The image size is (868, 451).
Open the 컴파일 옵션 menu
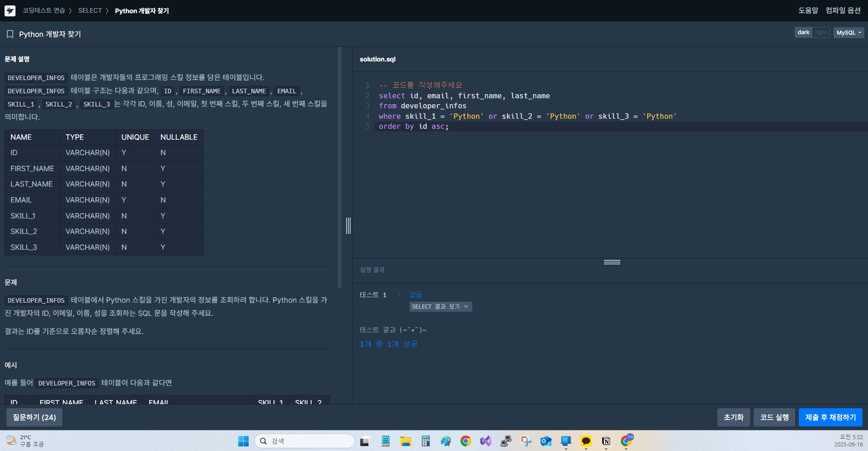click(843, 10)
